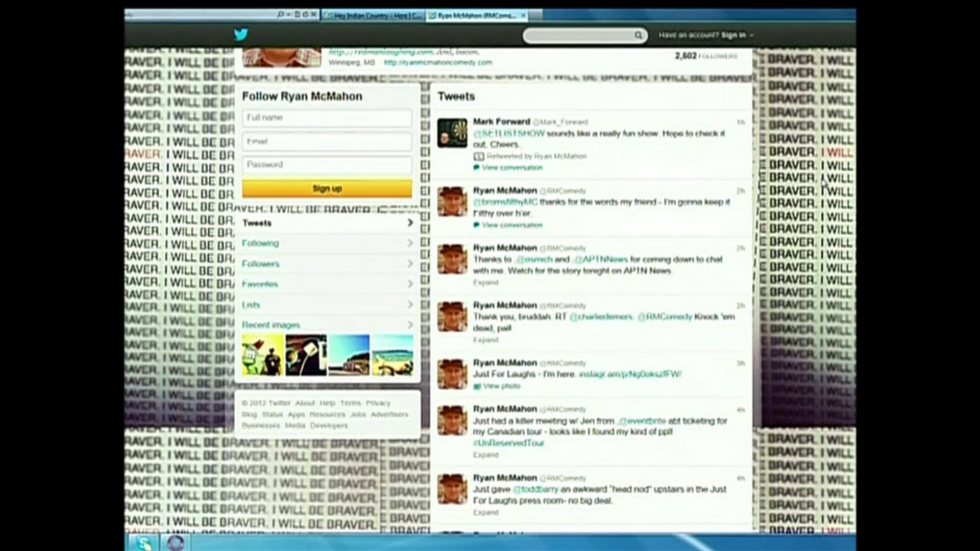
Task: Open the @APTNNews mention link
Action: 600,259
